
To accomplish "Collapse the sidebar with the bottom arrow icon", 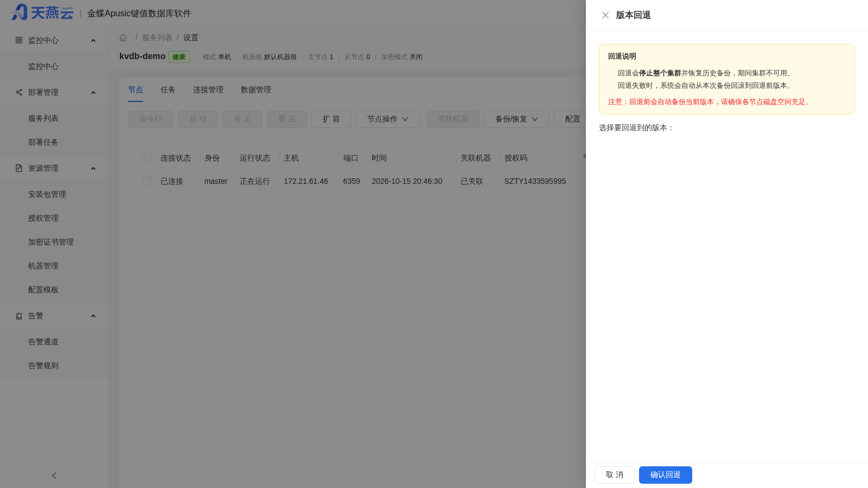I will (54, 476).
